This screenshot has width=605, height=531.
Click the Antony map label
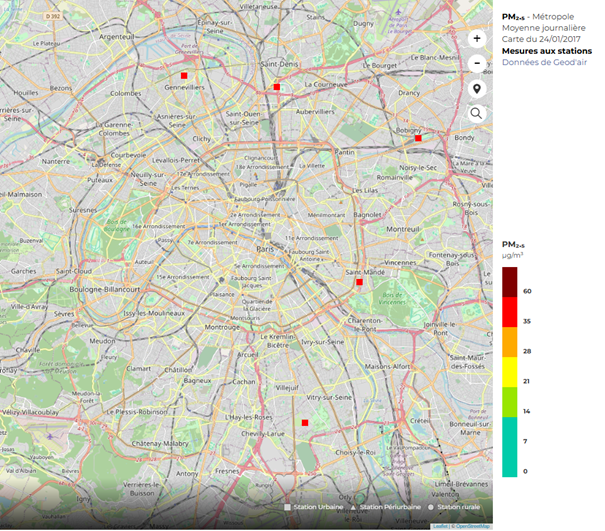click(187, 474)
